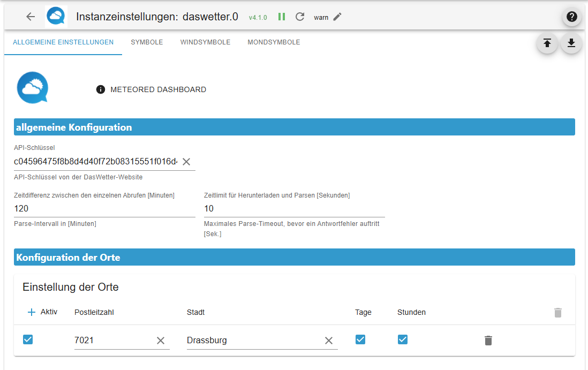
Task: Click the Zeitdifferenz field showing 120
Action: click(104, 208)
